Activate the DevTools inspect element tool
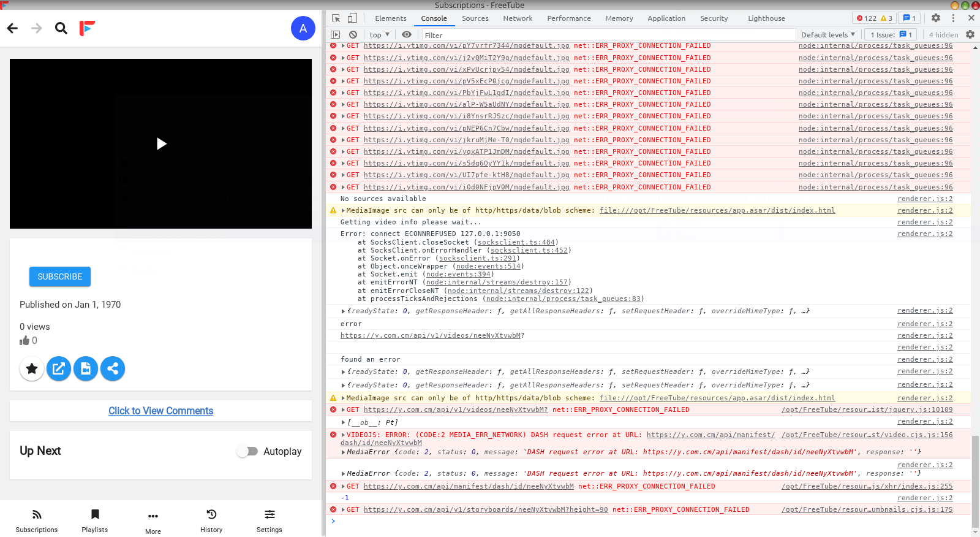 [336, 18]
